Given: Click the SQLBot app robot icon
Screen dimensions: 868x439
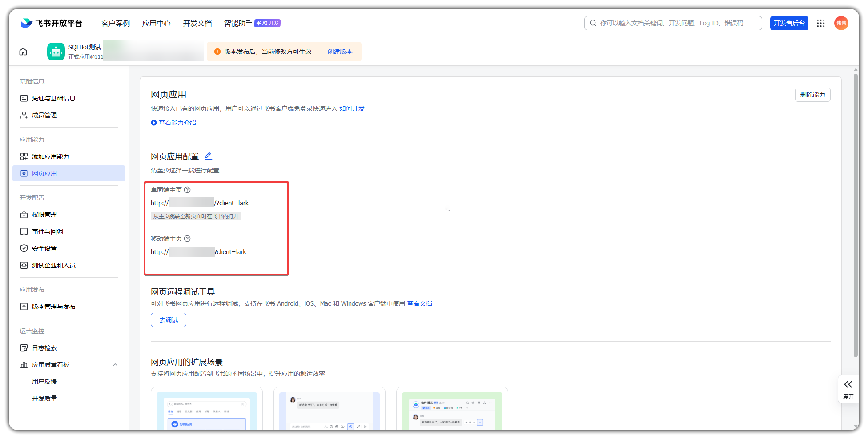Looking at the screenshot, I should [56, 52].
